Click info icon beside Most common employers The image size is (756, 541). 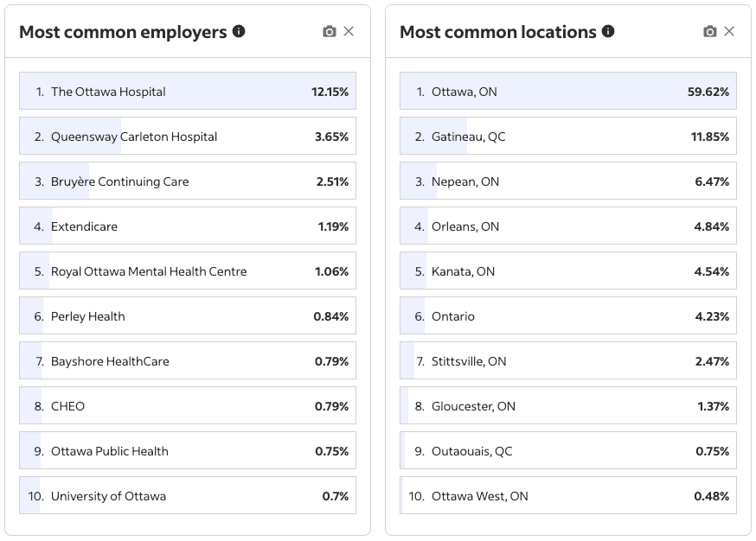coord(239,31)
